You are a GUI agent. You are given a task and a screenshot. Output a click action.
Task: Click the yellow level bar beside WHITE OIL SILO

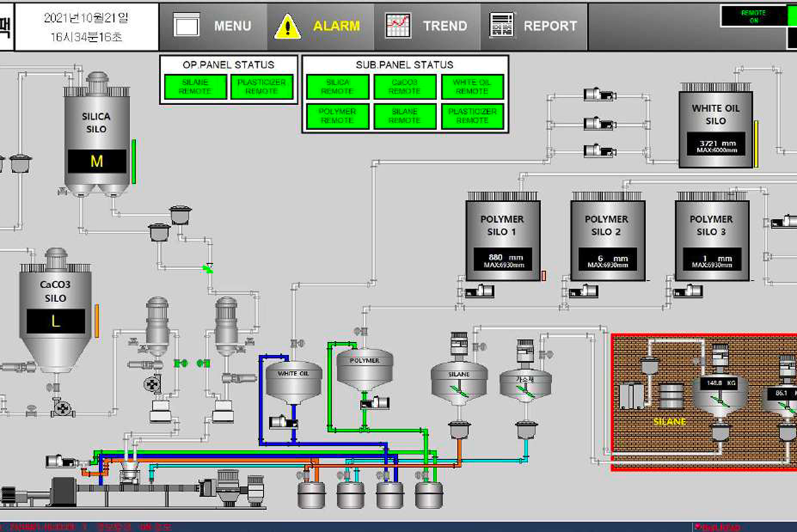757,144
